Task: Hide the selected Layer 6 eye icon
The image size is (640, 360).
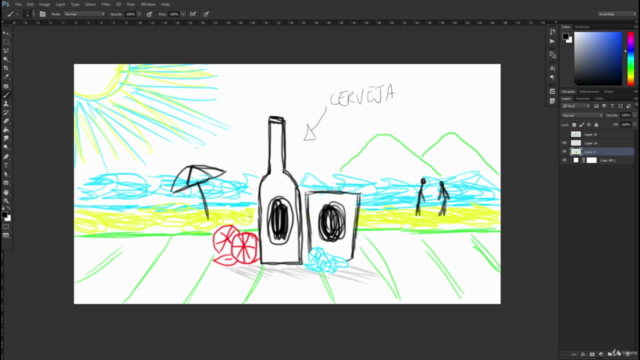Action: [x=564, y=151]
